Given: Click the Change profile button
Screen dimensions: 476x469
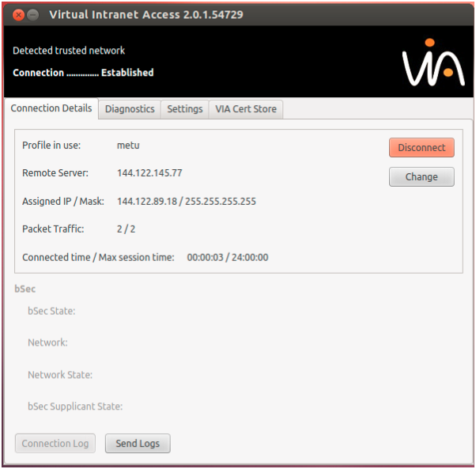Looking at the screenshot, I should coord(421,176).
